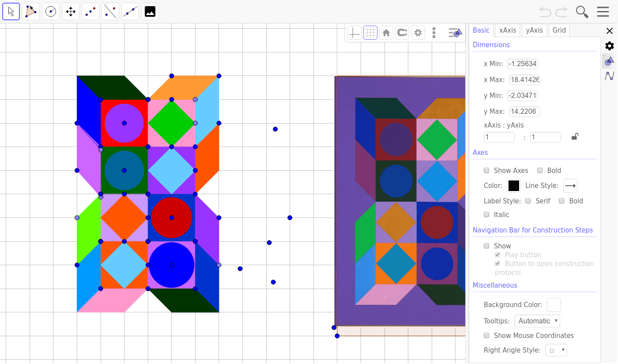The height and width of the screenshot is (364, 618).
Task: Click the yAxis ratio input field
Action: tap(546, 137)
